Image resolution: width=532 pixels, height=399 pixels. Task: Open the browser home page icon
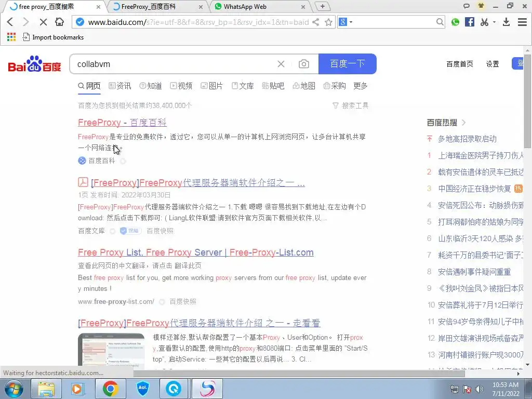click(59, 22)
